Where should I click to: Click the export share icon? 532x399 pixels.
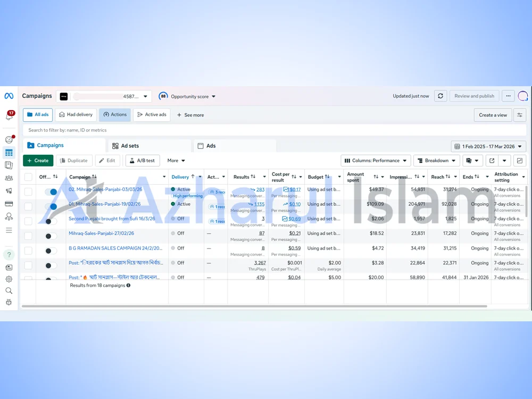coord(492,161)
